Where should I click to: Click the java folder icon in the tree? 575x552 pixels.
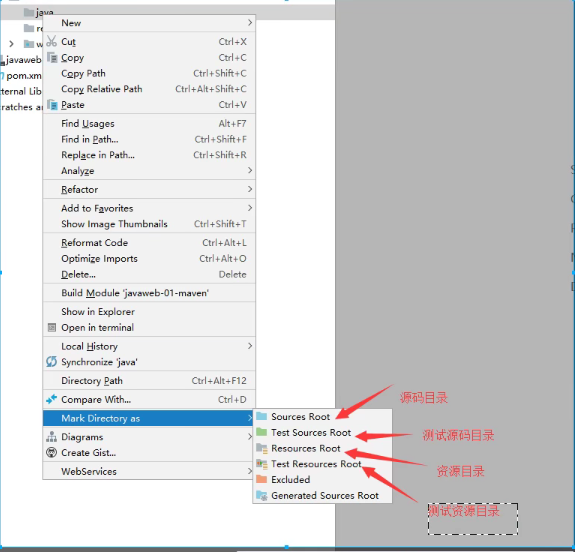(29, 12)
